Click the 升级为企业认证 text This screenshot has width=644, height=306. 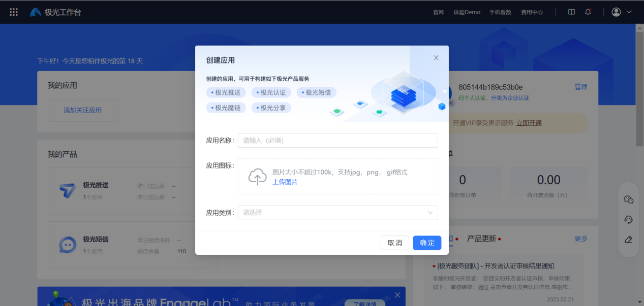coord(510,98)
